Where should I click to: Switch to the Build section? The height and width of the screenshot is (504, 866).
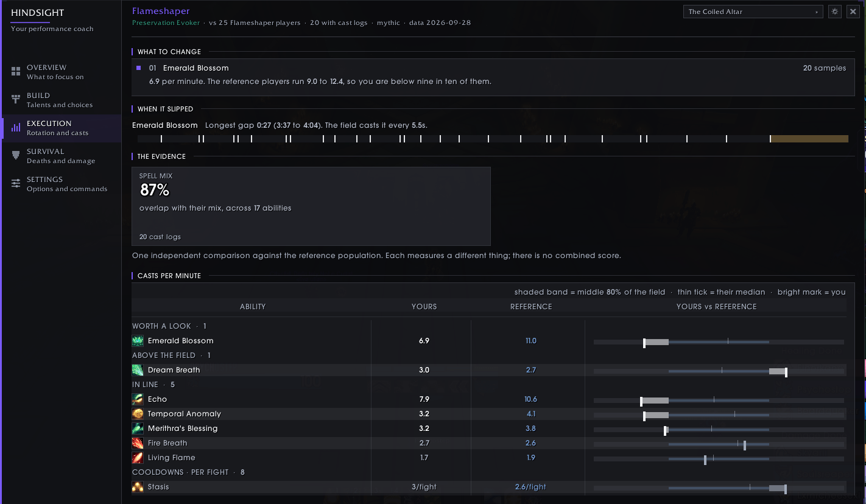61,100
